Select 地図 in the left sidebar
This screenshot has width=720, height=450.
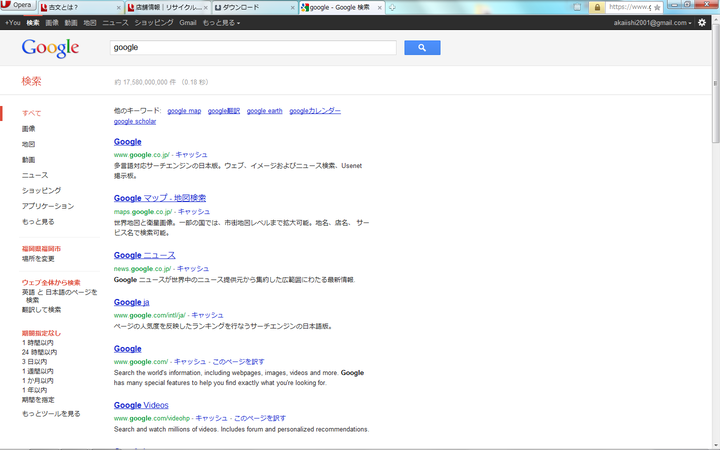[x=28, y=144]
